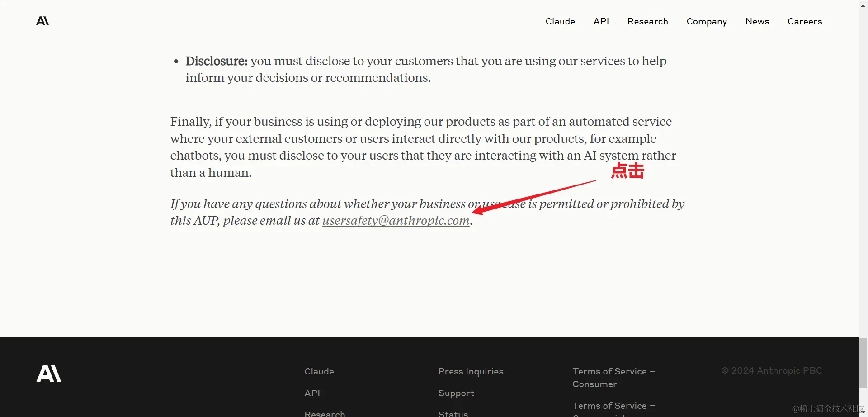Go to Research in top navigation
Image resolution: width=868 pixels, height=417 pixels.
coord(647,21)
